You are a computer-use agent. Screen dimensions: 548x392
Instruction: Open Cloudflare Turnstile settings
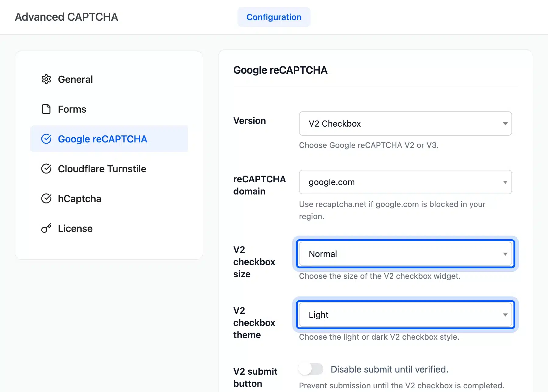(109, 169)
